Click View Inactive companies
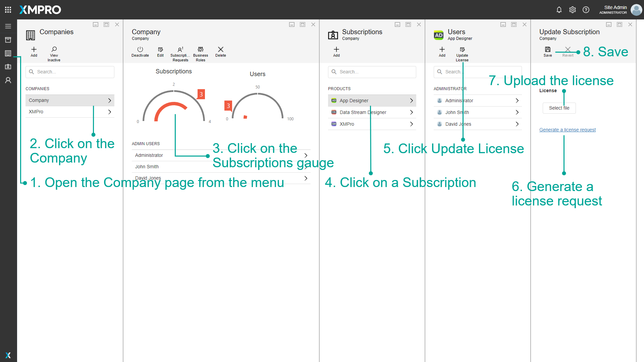The image size is (644, 362). (x=54, y=54)
